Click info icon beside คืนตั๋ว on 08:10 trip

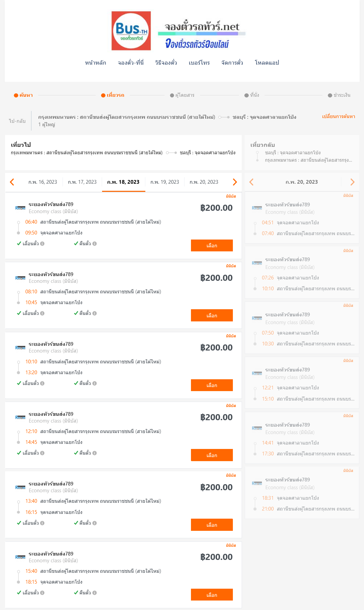(95, 313)
